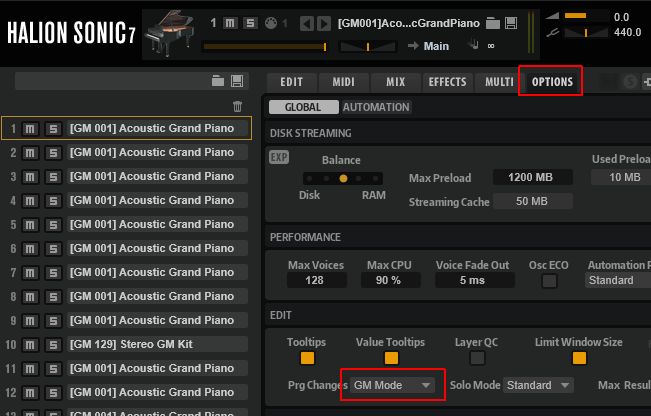Toggle the EXP expert mode button

point(279,157)
